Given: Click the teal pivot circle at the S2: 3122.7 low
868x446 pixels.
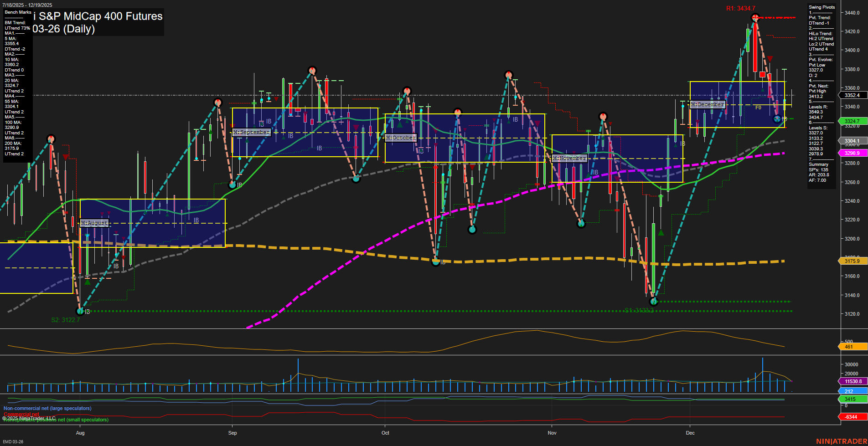Looking at the screenshot, I should pos(80,311).
